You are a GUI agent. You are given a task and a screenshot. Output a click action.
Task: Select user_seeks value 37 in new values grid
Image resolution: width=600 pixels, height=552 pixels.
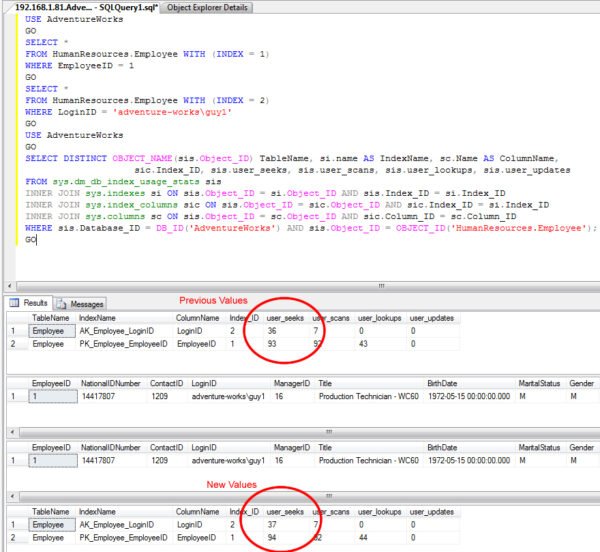point(272,525)
